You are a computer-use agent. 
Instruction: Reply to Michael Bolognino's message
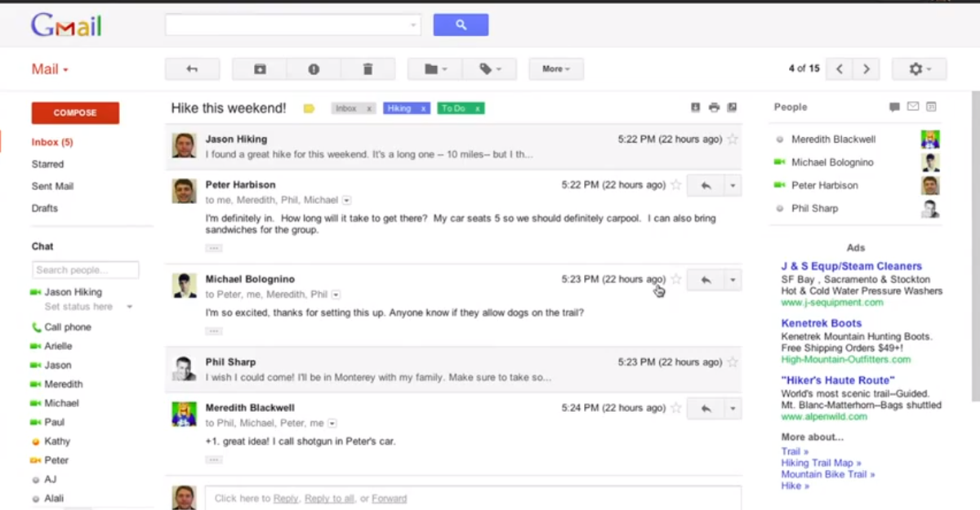[706, 280]
